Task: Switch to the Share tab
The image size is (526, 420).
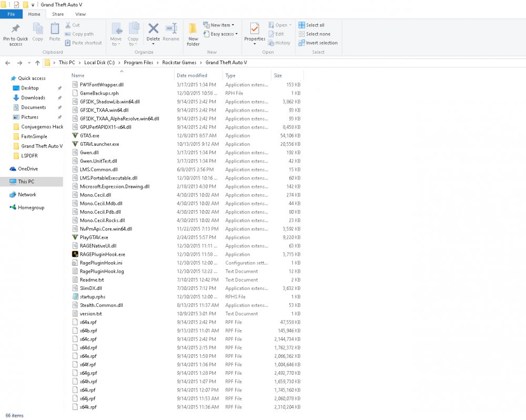Action: [58, 14]
